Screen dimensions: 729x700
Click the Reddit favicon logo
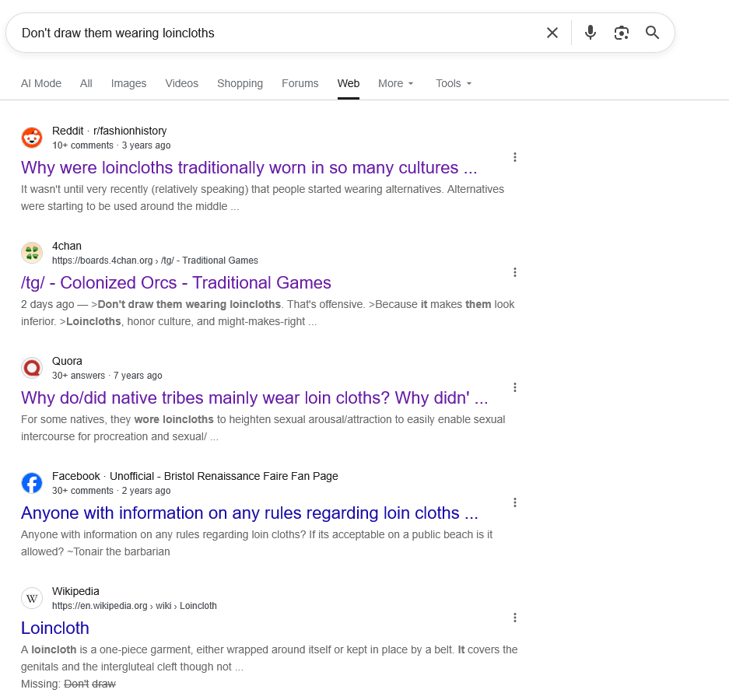(32, 138)
